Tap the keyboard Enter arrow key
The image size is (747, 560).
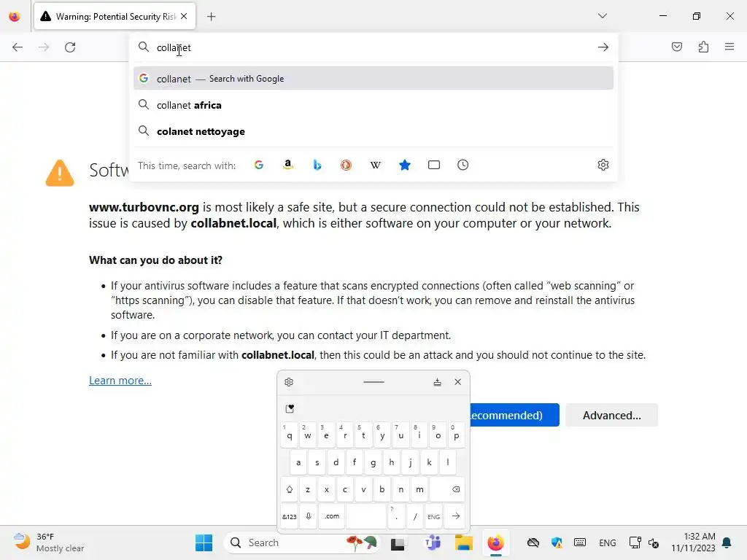(455, 517)
